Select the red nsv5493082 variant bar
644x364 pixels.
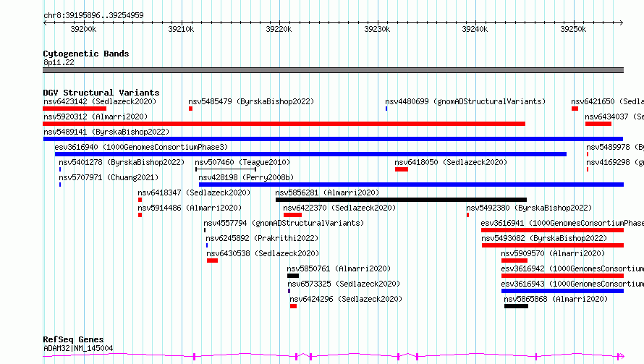point(553,245)
